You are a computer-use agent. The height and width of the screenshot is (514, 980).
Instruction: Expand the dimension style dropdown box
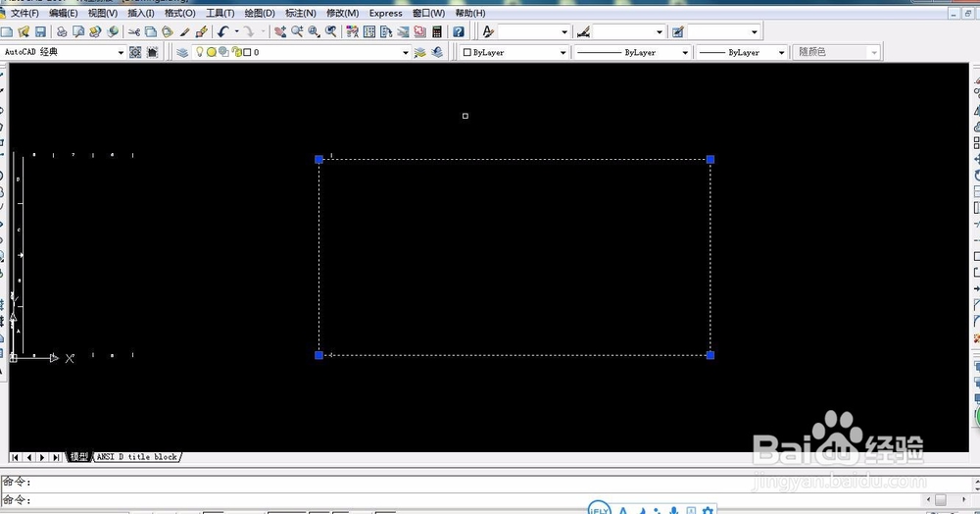(x=660, y=31)
